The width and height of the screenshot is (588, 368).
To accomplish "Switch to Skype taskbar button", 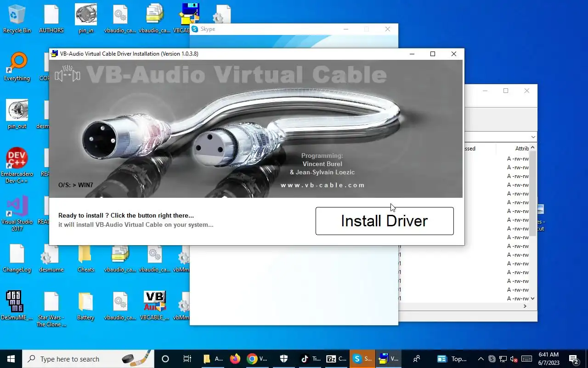I will click(x=363, y=359).
